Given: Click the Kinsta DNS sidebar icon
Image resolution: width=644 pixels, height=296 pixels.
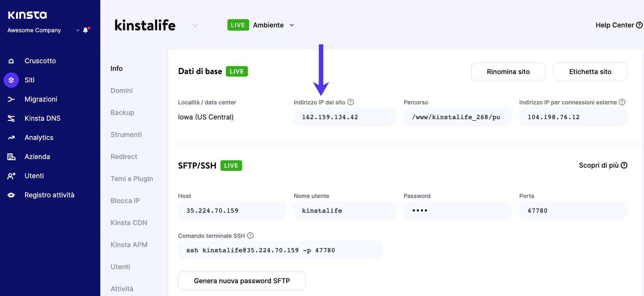Looking at the screenshot, I should coord(11,118).
